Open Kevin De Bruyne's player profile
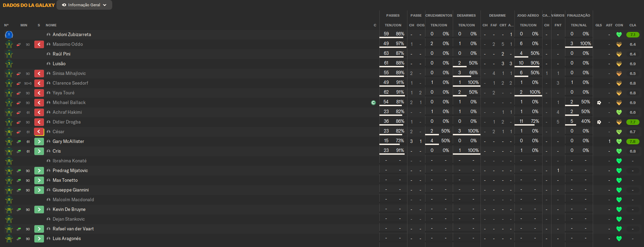The height and width of the screenshot is (247, 644). 69,210
